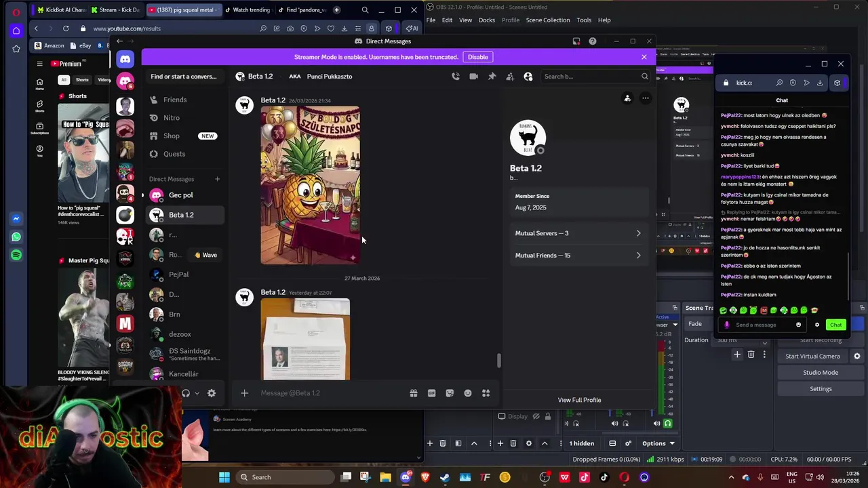868x488 pixels.
Task: Open the pineapple birthday image
Action: (x=310, y=186)
